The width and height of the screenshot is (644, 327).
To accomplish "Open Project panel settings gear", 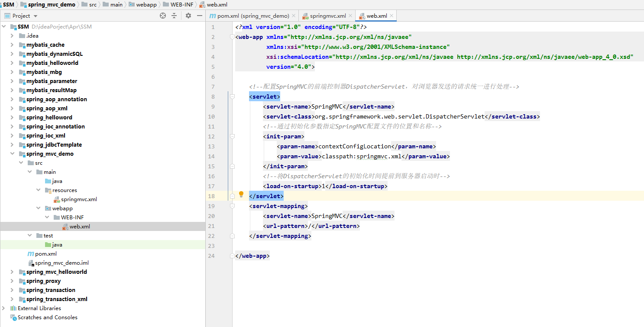I will [x=188, y=16].
